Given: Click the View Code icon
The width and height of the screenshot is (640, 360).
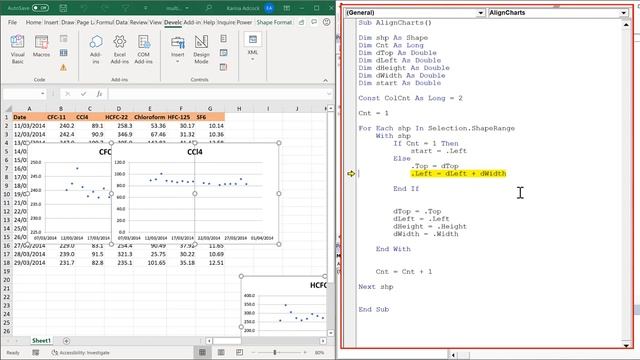Looking at the screenshot, I should (224, 53).
